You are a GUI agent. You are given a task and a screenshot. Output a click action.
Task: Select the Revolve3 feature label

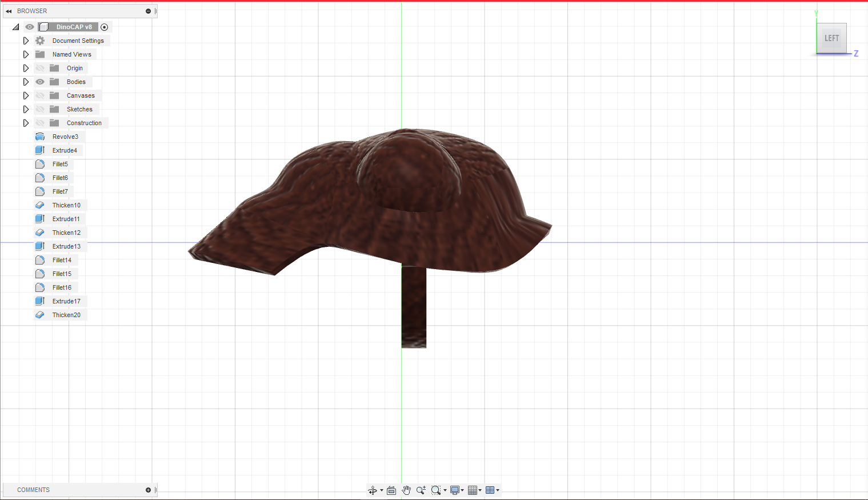click(x=65, y=137)
